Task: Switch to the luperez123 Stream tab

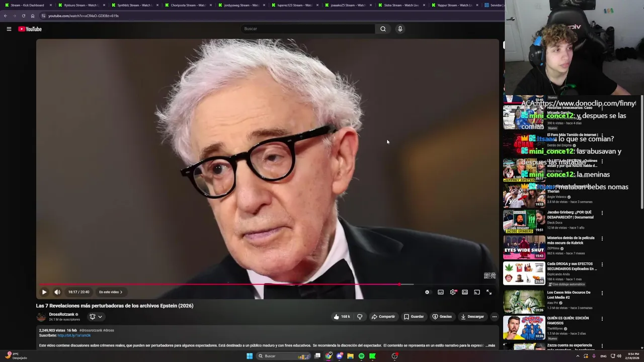Action: click(294, 5)
